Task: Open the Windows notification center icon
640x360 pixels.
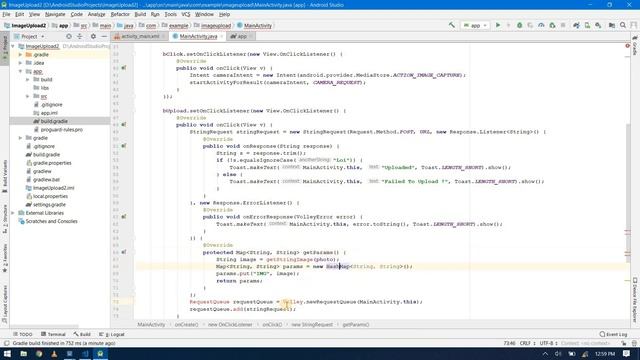Action: coord(627,353)
